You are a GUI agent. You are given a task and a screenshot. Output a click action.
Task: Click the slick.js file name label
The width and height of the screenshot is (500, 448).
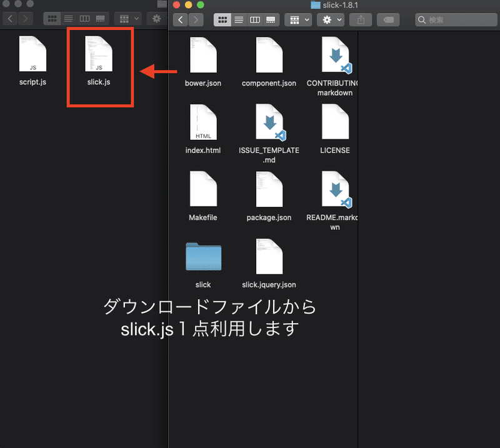pos(99,82)
